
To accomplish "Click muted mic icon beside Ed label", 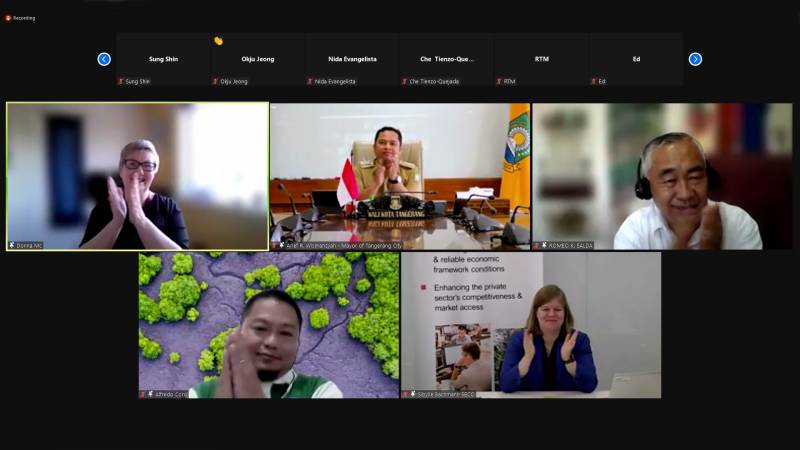I will click(593, 81).
